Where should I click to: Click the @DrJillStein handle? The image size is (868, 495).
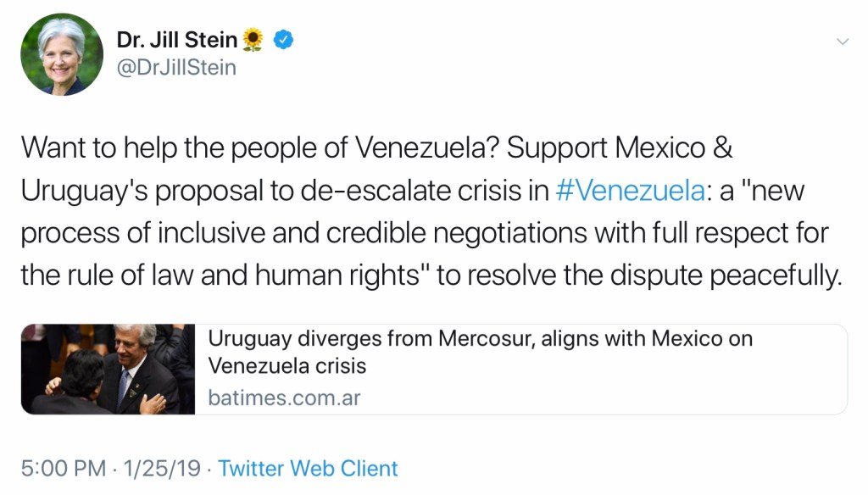point(176,67)
